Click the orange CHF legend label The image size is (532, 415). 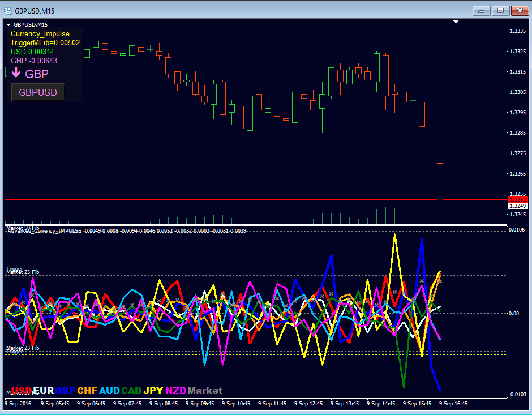click(87, 391)
